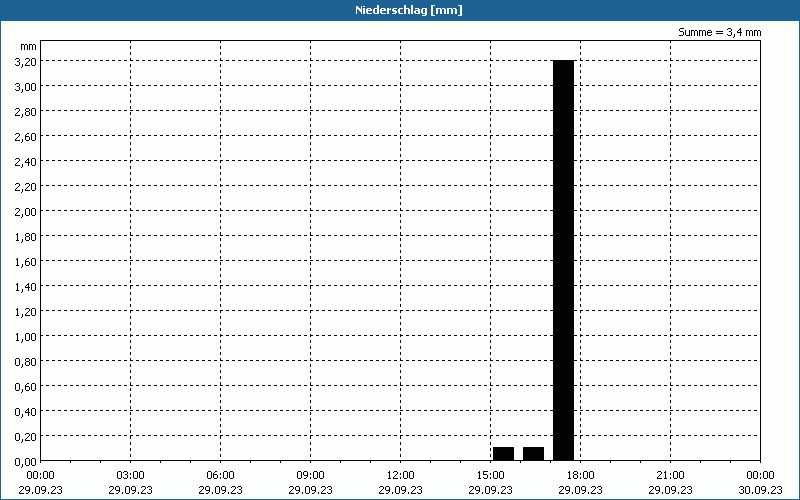
Task: Click the mm unit label above y-axis
Action: coord(29,46)
